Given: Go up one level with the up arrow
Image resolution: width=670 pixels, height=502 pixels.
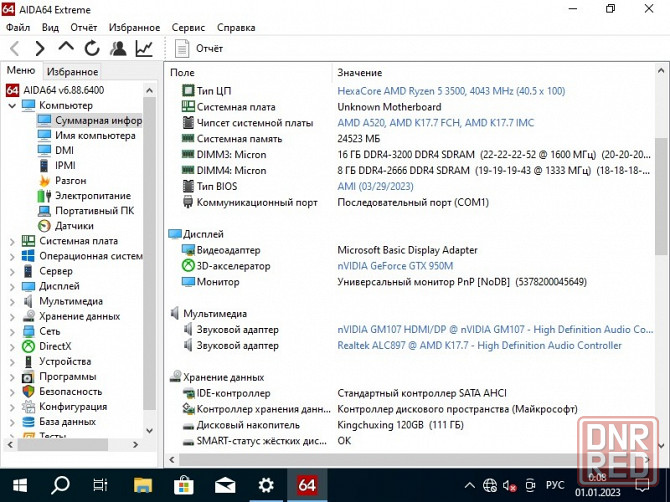Looking at the screenshot, I should pyautogui.click(x=66, y=47).
